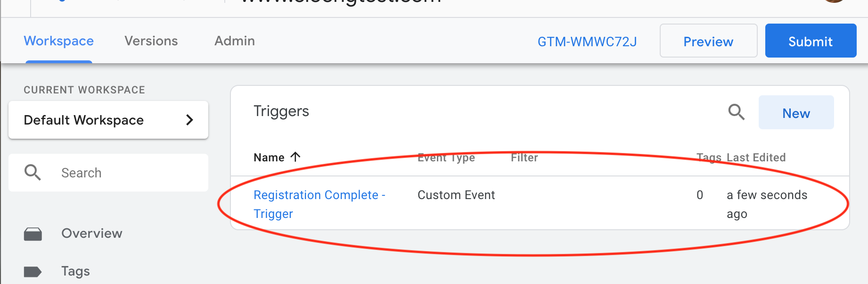Click the Preview button

pos(709,41)
